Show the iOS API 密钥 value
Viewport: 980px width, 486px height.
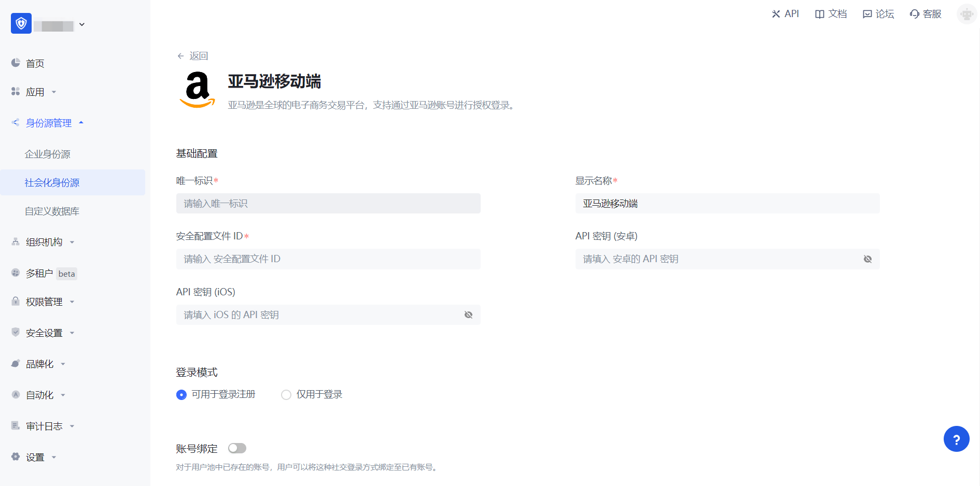click(x=468, y=315)
